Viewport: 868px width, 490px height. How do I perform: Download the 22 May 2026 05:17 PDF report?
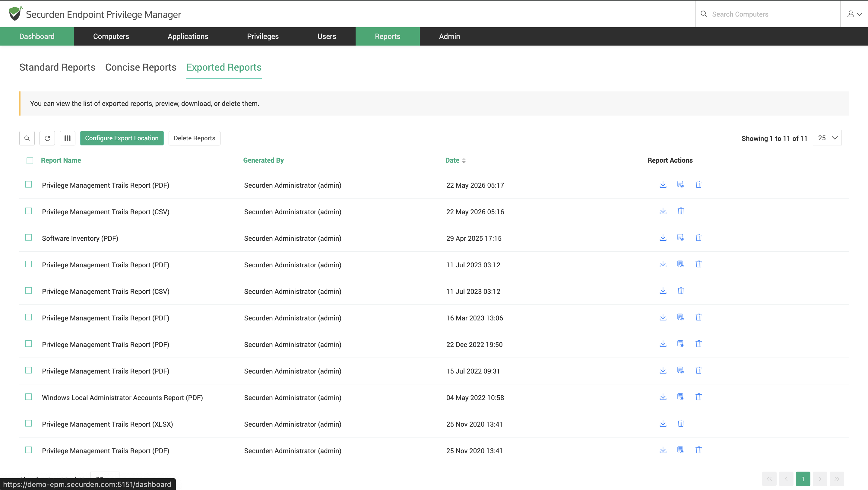pos(663,185)
